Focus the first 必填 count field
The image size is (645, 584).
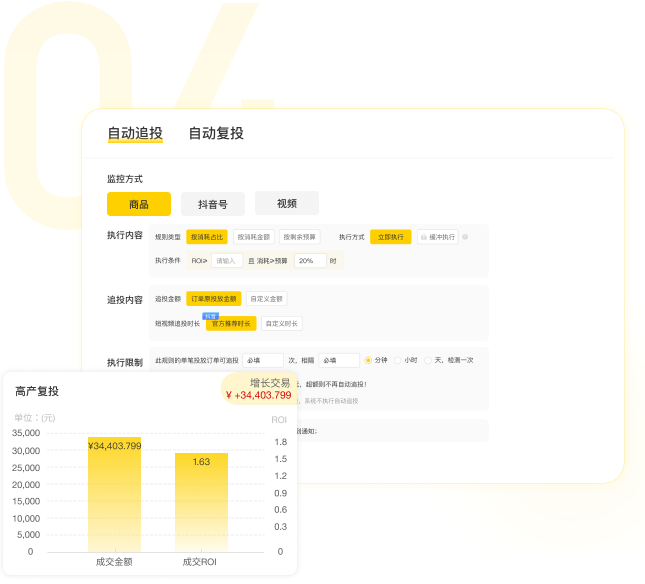pos(263,360)
